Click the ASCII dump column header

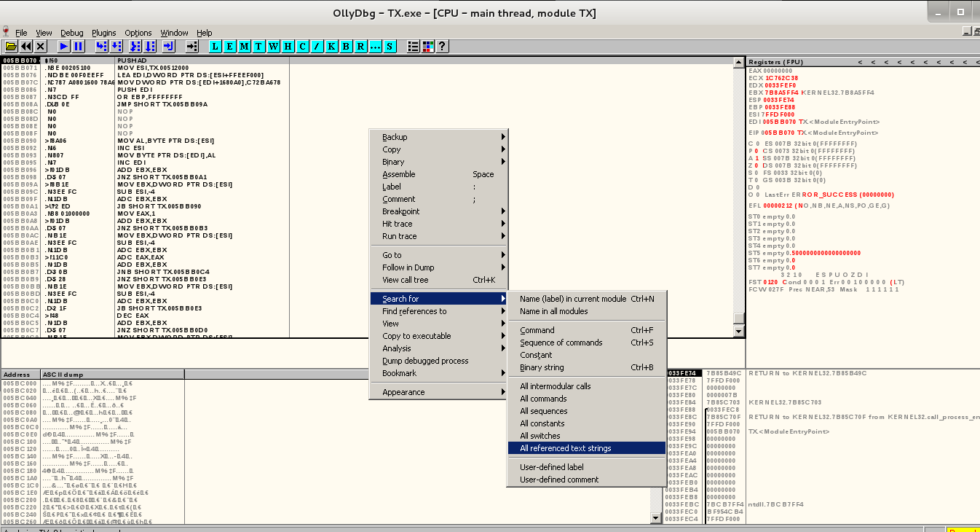[x=112, y=375]
